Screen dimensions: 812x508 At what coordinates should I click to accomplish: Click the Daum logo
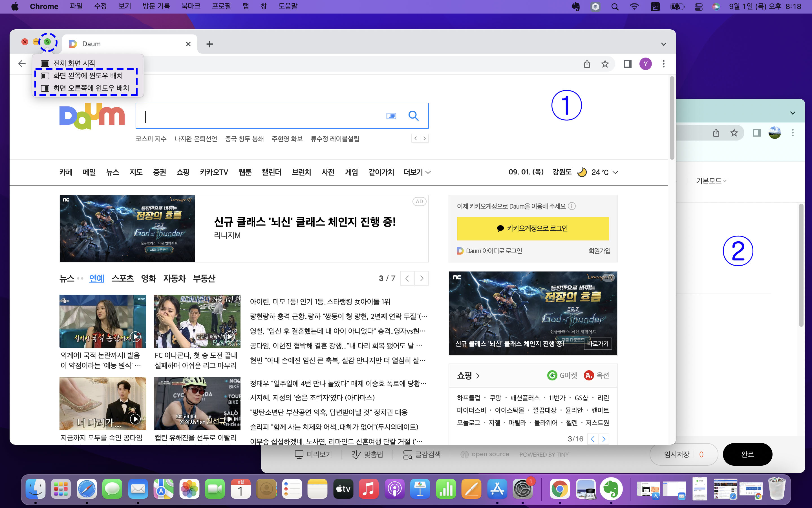(x=92, y=116)
